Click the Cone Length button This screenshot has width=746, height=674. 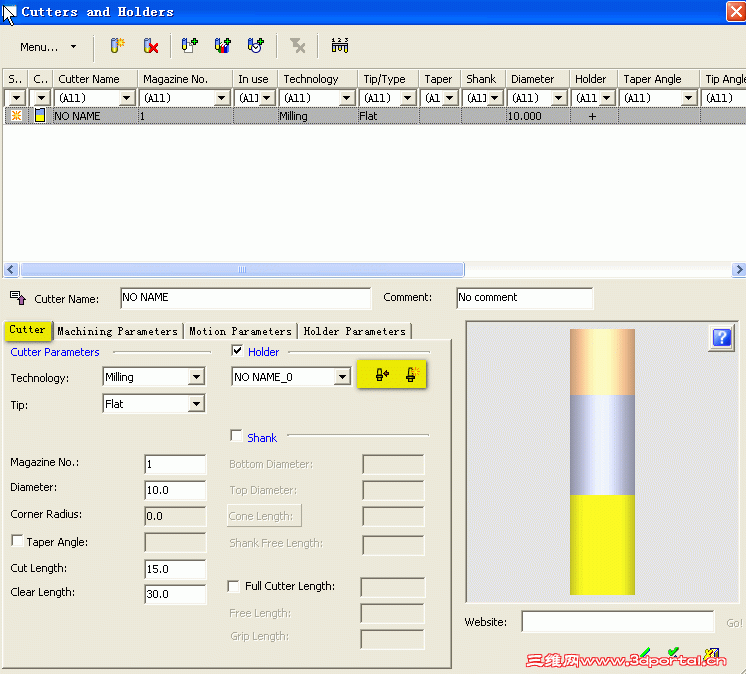click(264, 516)
